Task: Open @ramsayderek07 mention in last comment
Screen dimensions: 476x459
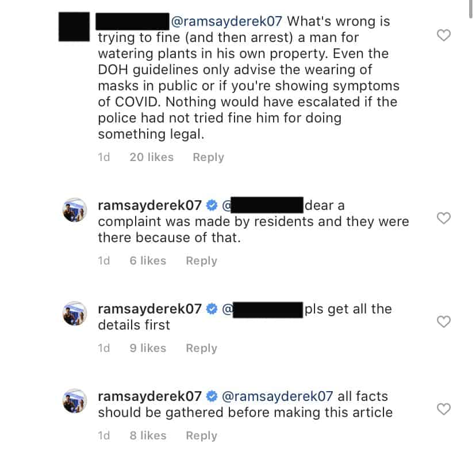Action: (278, 396)
